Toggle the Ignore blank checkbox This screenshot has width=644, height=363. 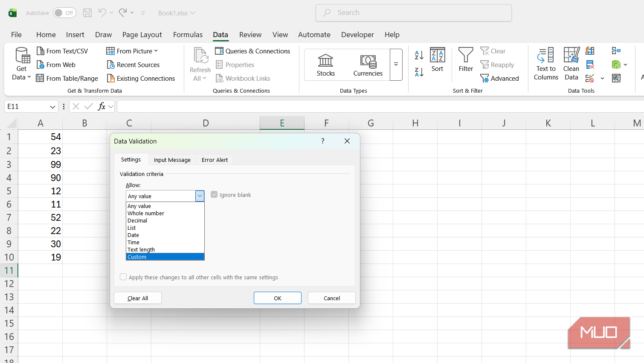pyautogui.click(x=214, y=195)
